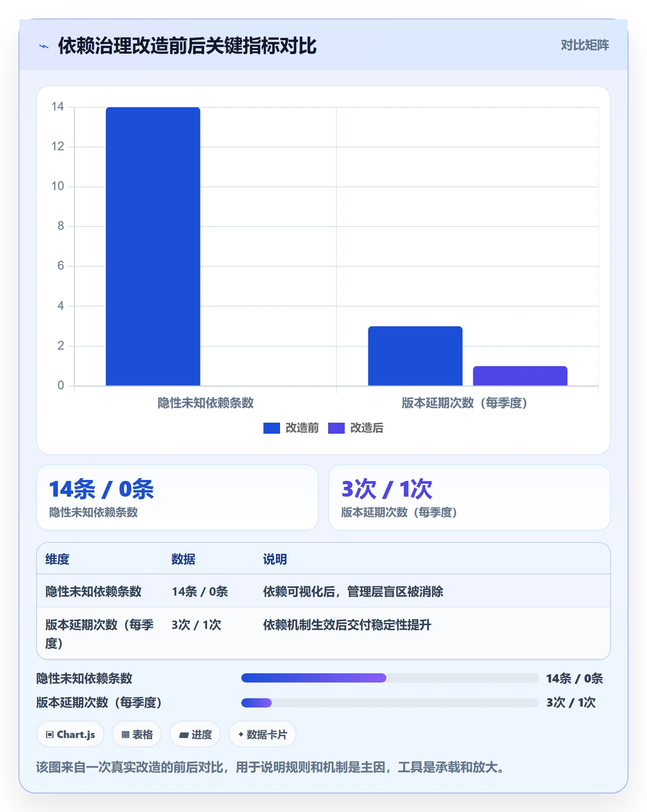647x812 pixels.
Task: Click the lightning bolt icon beside the title
Action: [44, 46]
